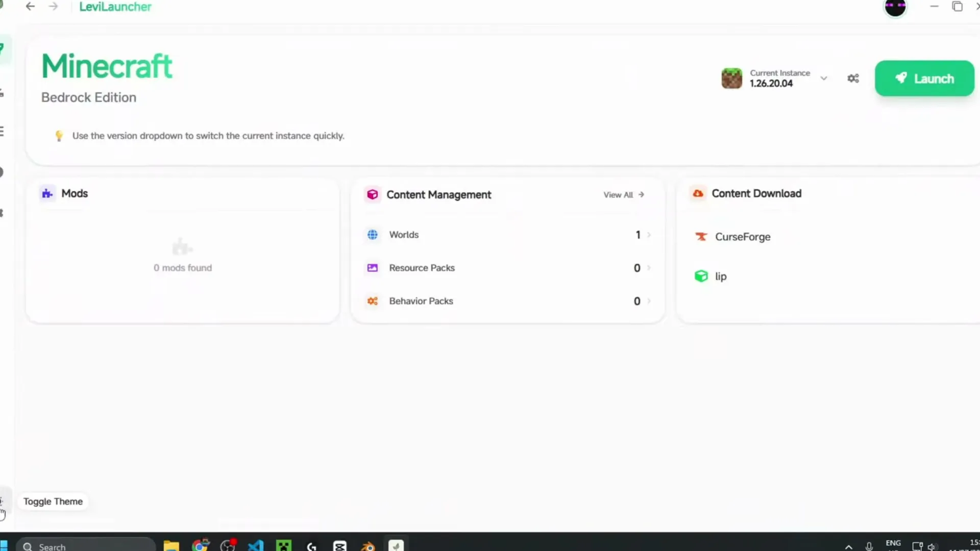
Task: Expand the chevron beside Worlds count
Action: click(649, 235)
